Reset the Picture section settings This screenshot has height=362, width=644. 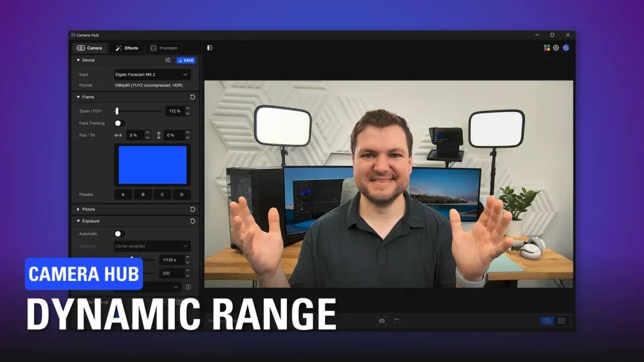pos(192,209)
